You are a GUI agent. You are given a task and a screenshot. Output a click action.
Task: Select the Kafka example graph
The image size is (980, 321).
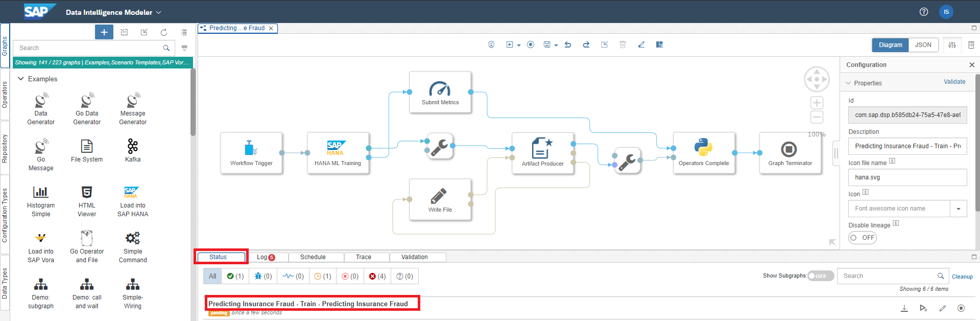[x=133, y=150]
